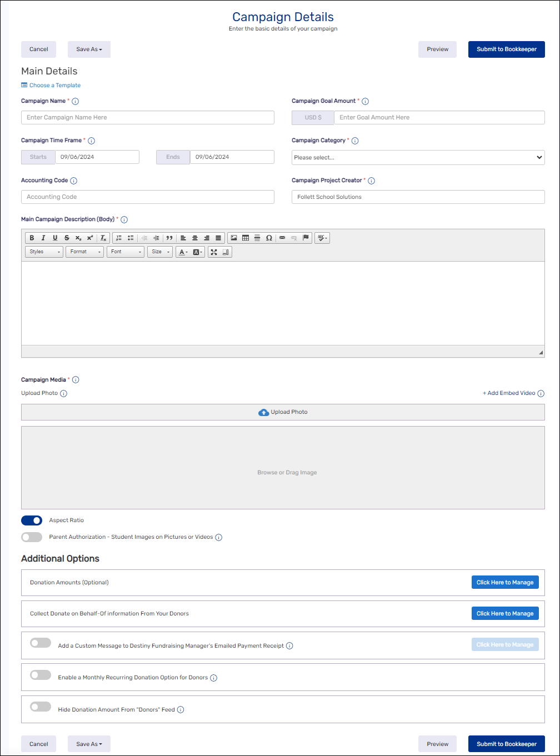The image size is (560, 756).
Task: Toggle bold formatting in description editor
Action: click(32, 238)
